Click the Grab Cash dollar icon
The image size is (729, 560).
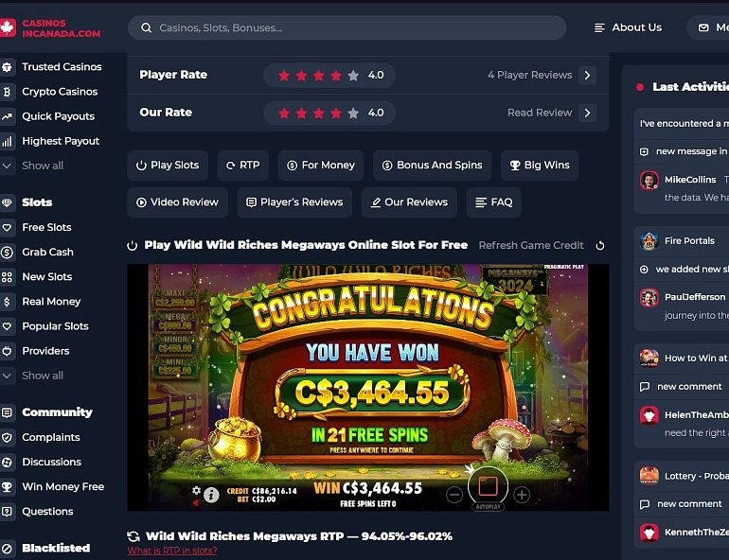[x=7, y=253]
